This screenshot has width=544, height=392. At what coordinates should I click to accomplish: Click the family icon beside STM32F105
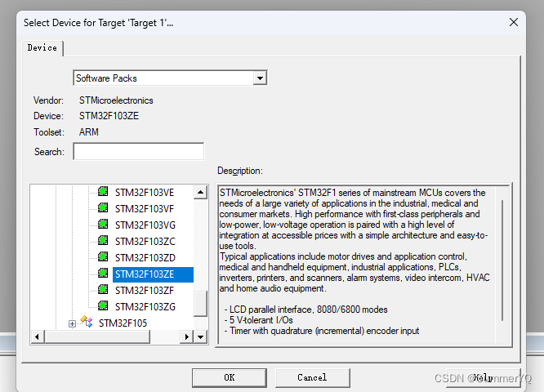(87, 322)
